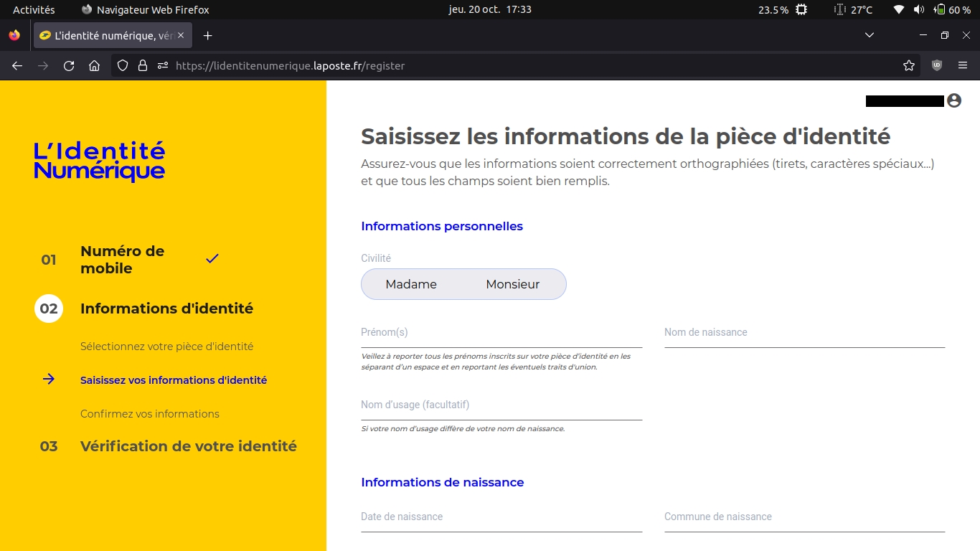The width and height of the screenshot is (980, 551).
Task: Select Monsieur as civility
Action: [513, 284]
